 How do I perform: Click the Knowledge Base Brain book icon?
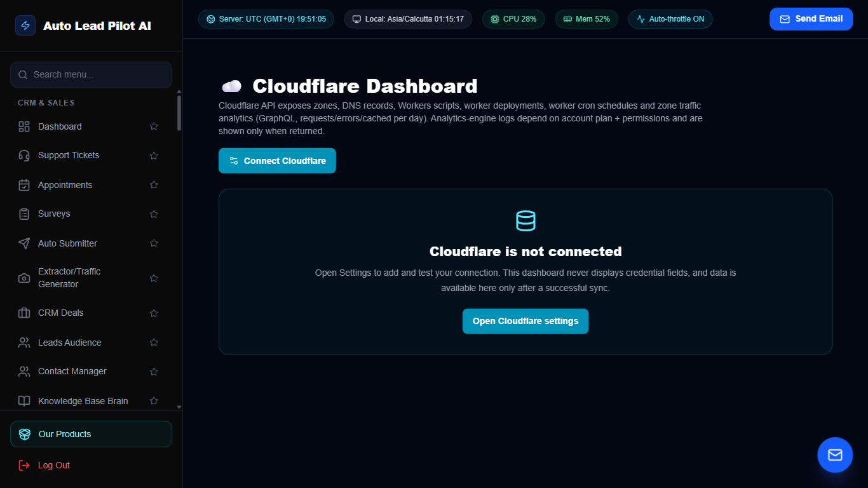tap(24, 401)
